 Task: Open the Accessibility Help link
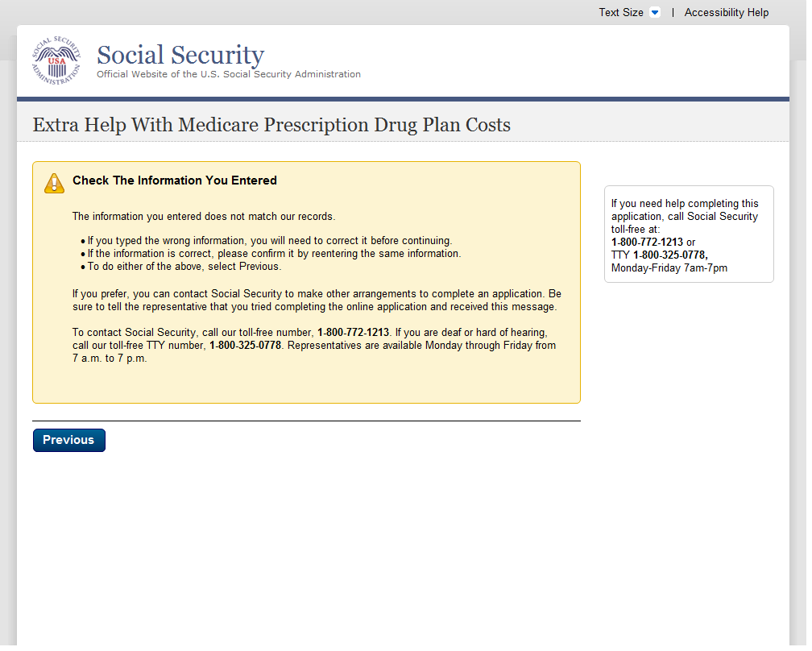(x=726, y=13)
